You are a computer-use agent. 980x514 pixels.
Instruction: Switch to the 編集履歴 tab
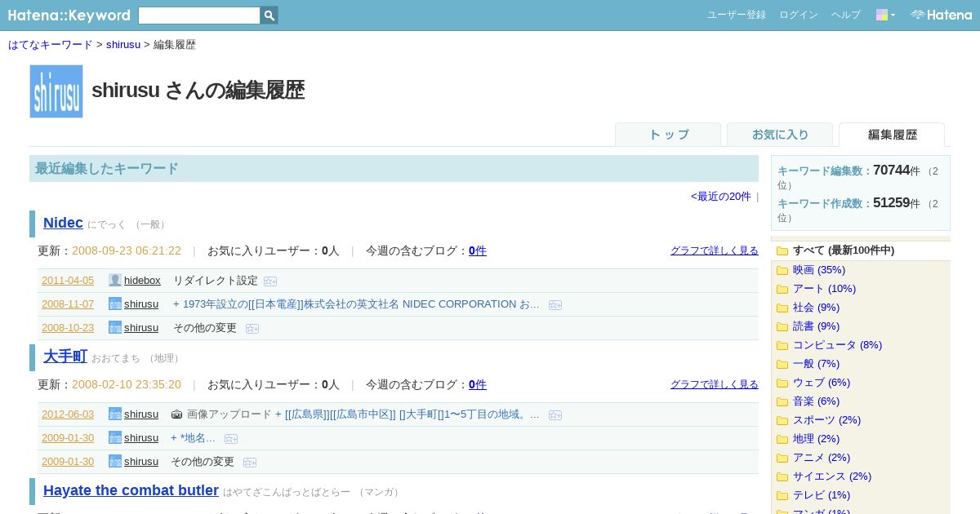[892, 135]
